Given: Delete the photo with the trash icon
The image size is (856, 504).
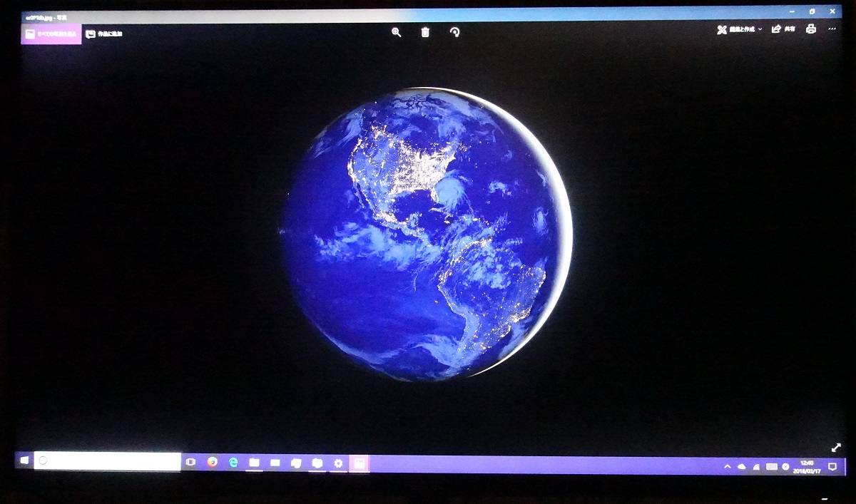Looking at the screenshot, I should tap(425, 32).
